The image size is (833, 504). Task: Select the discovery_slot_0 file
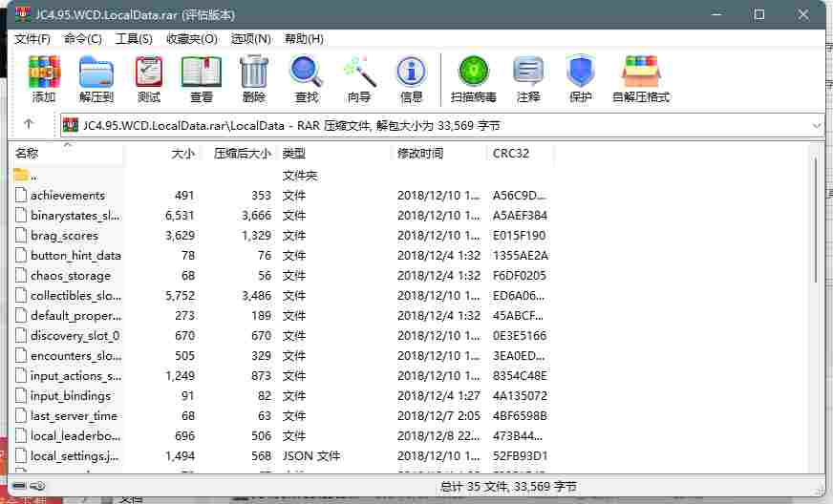point(75,336)
